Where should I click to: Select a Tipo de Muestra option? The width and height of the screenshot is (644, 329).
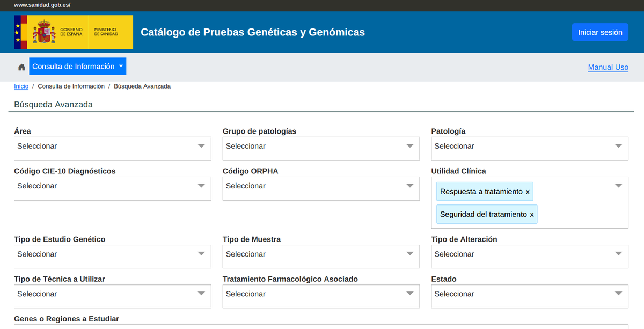tap(321, 254)
